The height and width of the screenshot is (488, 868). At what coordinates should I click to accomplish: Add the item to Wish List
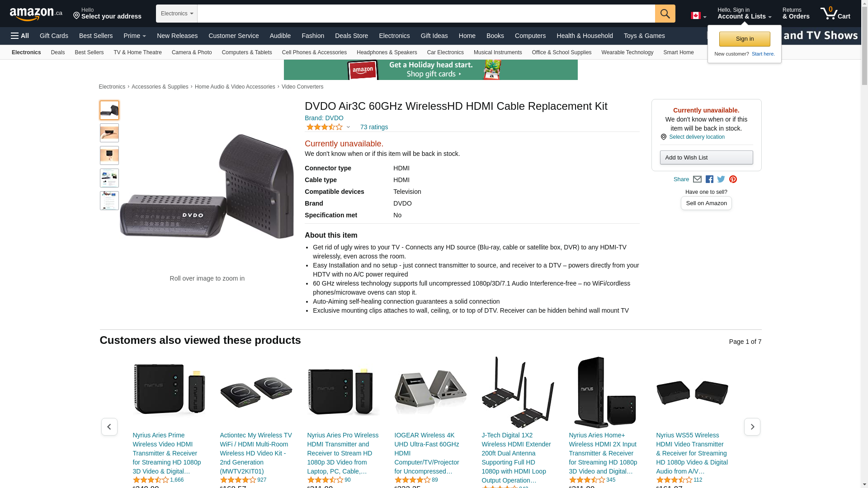tap(706, 157)
